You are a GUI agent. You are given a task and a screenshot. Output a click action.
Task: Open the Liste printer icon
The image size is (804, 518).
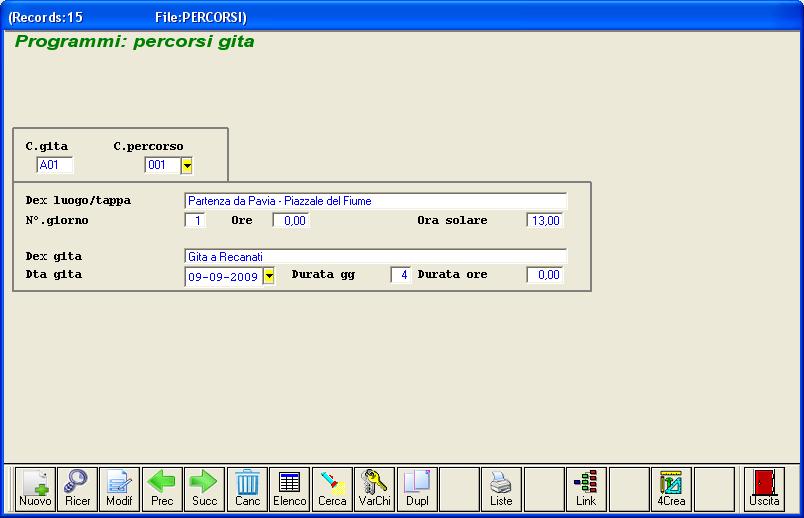(501, 489)
